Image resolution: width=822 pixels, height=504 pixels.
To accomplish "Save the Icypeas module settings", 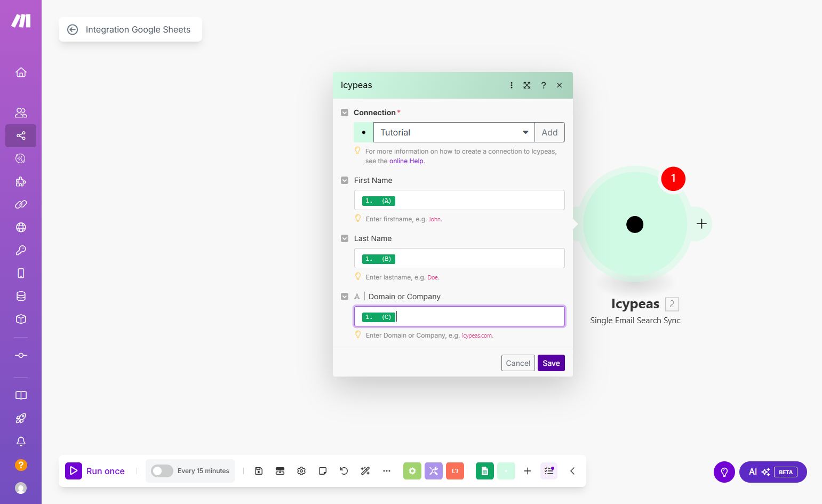I will 551,363.
